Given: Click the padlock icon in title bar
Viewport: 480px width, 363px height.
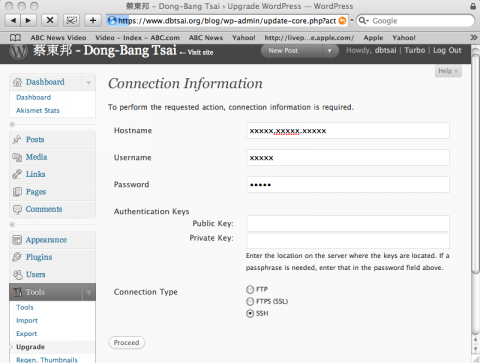Looking at the screenshot, I should pos(473,6).
